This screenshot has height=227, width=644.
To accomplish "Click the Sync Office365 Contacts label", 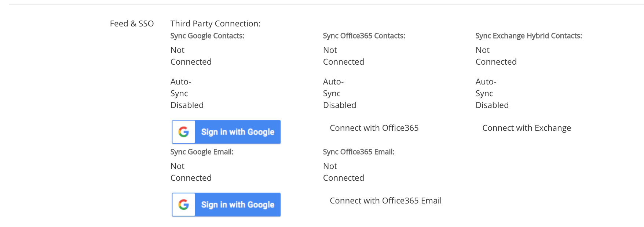I will (x=364, y=36).
